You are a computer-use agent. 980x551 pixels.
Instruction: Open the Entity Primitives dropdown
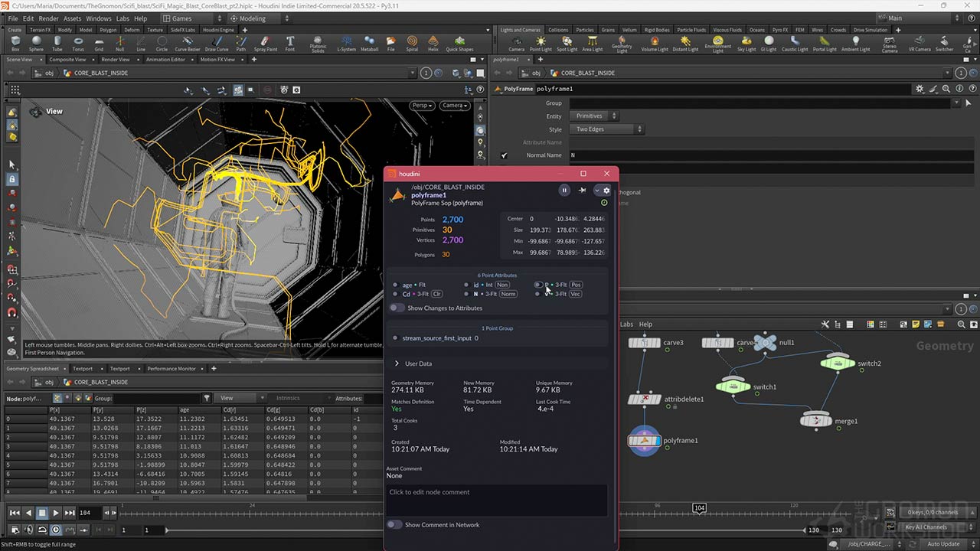coord(593,116)
